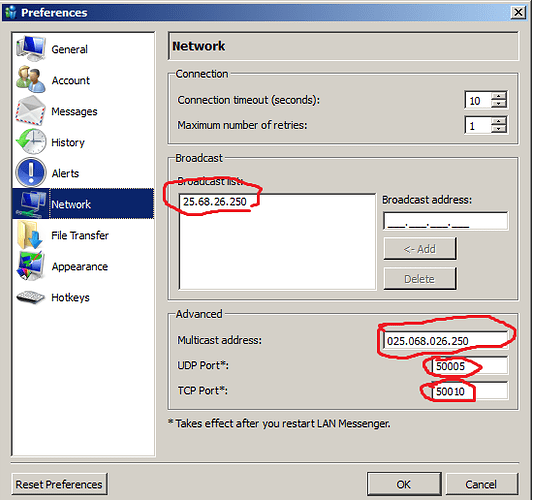Click the TCP Port field
The width and height of the screenshot is (533, 500).
(x=470, y=391)
